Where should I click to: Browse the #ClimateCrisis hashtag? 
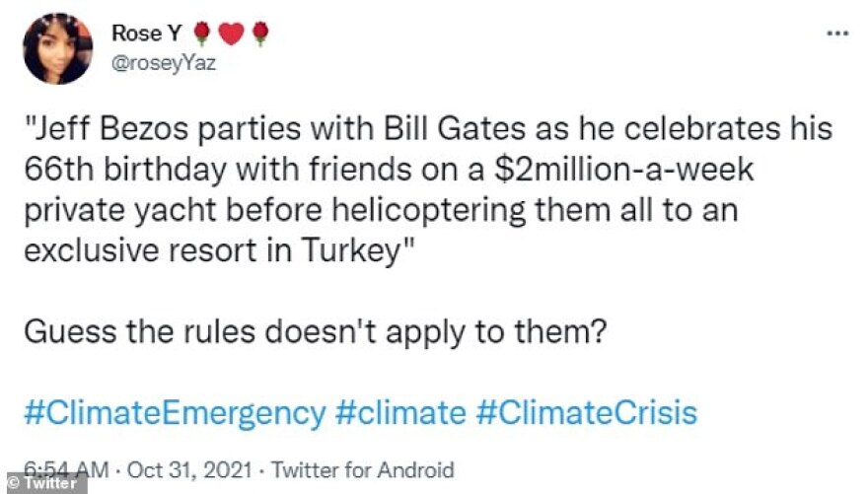586,411
